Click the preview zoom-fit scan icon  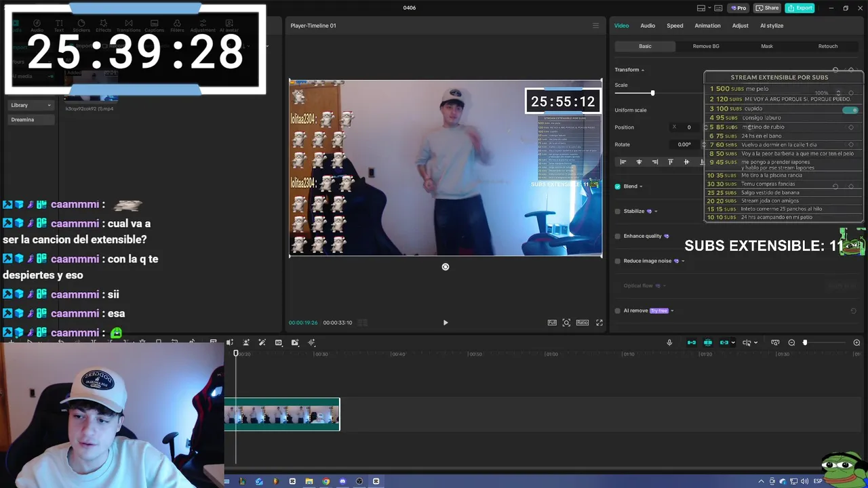click(567, 323)
